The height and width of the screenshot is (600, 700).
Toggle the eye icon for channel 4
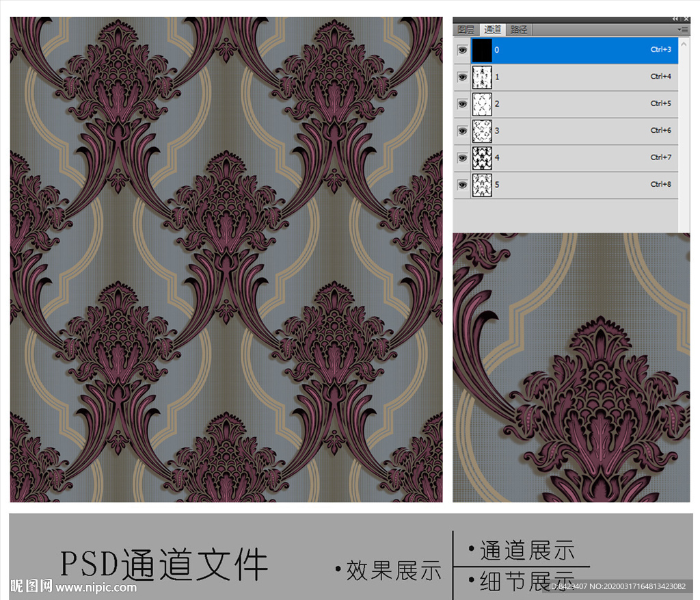tap(463, 158)
